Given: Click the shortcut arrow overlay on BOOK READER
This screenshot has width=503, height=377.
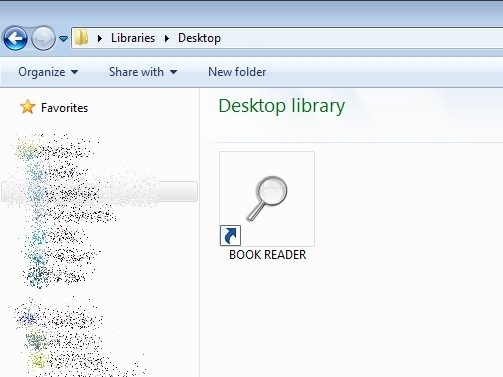Looking at the screenshot, I should click(230, 235).
